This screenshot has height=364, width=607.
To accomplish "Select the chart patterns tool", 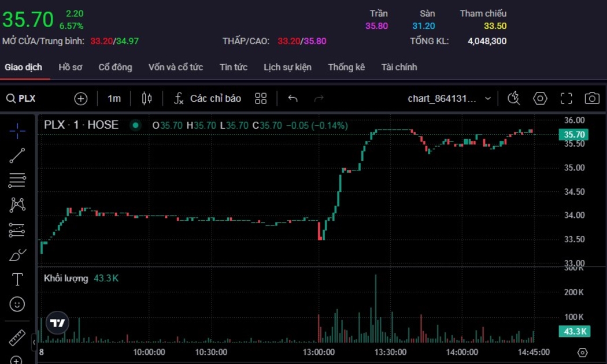I will coord(17,205).
